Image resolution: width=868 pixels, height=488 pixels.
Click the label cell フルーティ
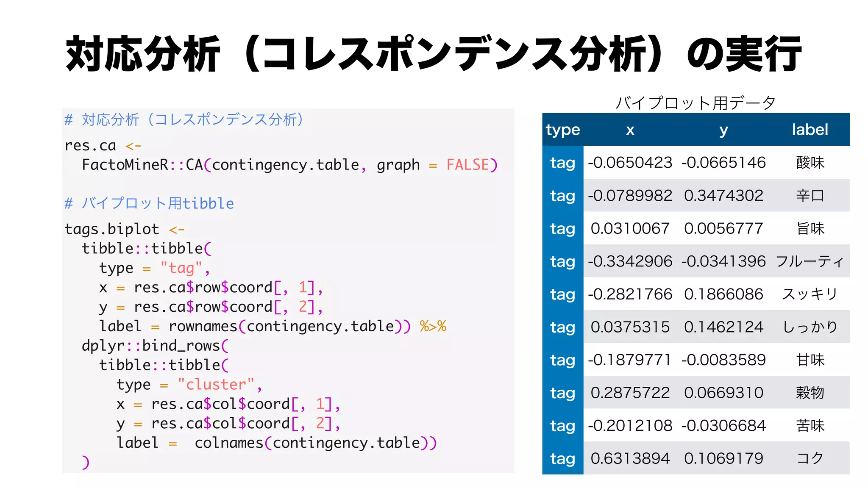pyautogui.click(x=810, y=261)
